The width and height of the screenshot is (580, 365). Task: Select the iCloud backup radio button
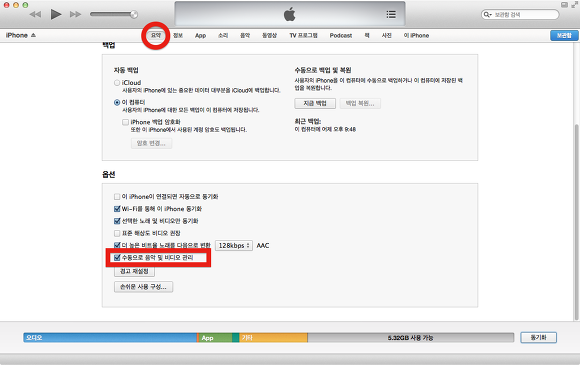pos(117,83)
